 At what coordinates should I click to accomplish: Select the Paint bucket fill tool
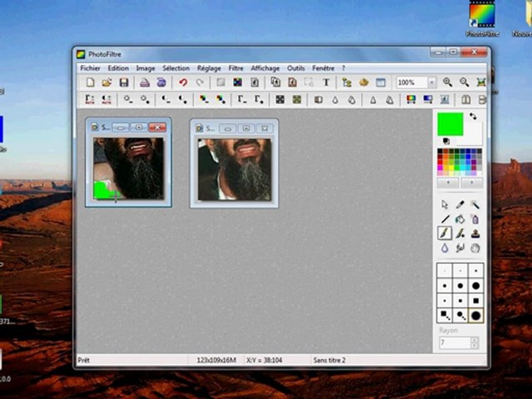(x=460, y=219)
